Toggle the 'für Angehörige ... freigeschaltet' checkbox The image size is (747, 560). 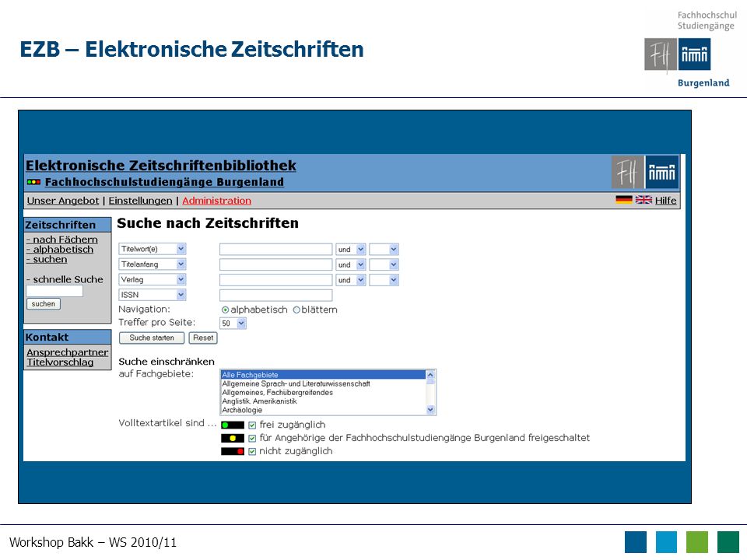252,438
